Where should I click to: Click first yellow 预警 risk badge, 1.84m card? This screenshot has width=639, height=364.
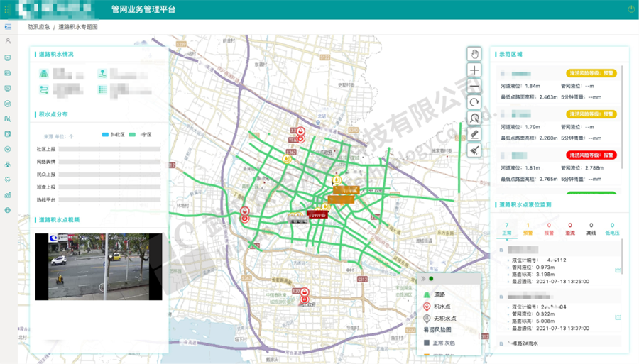pos(591,73)
